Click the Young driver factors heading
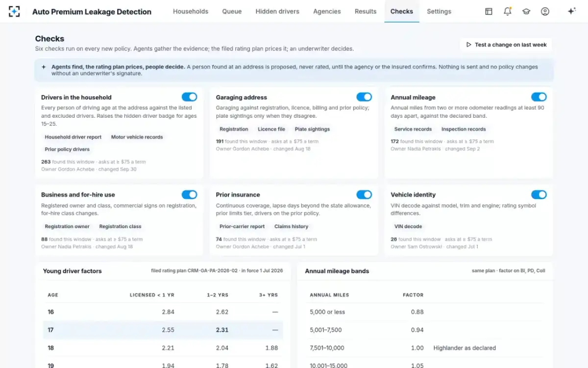The width and height of the screenshot is (588, 368). point(73,271)
